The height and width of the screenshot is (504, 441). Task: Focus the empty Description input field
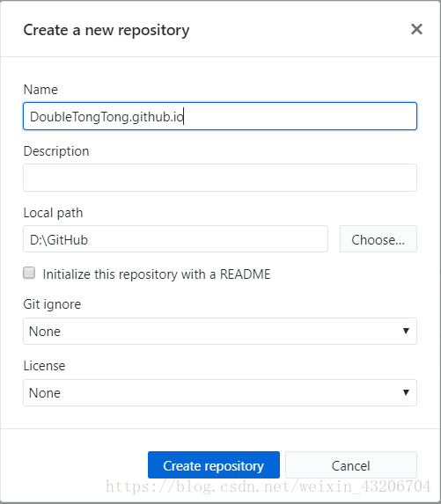pyautogui.click(x=220, y=178)
